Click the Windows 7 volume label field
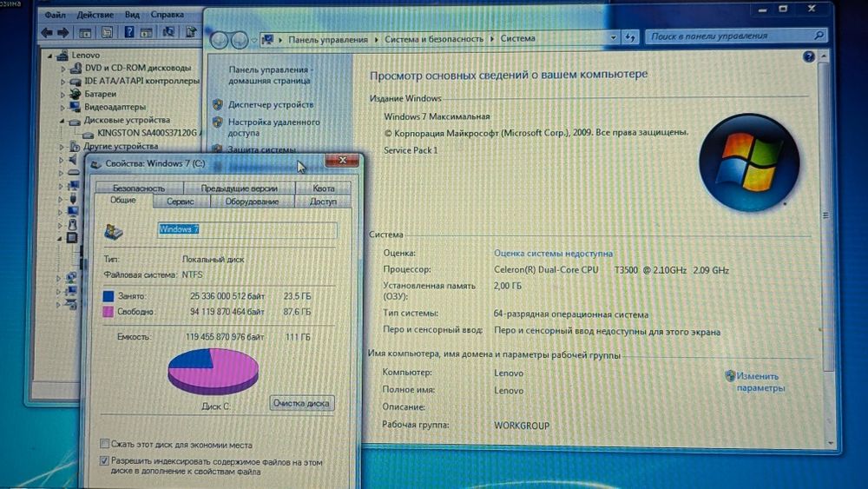The width and height of the screenshot is (868, 489). click(247, 229)
